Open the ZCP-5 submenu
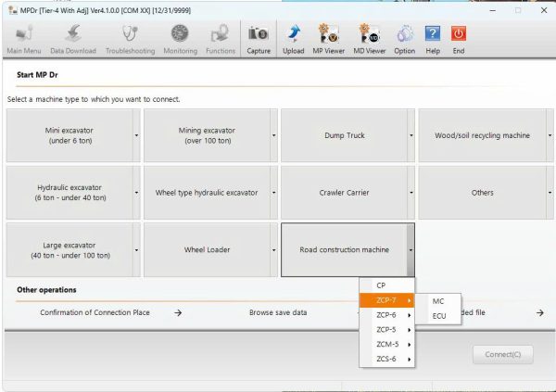This screenshot has height=392, width=556. [386, 330]
